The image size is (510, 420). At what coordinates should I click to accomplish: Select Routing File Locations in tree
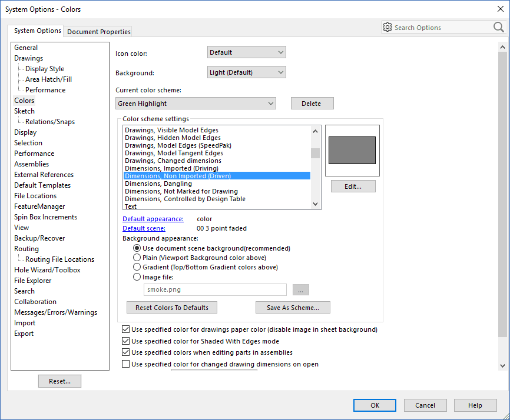(x=60, y=259)
